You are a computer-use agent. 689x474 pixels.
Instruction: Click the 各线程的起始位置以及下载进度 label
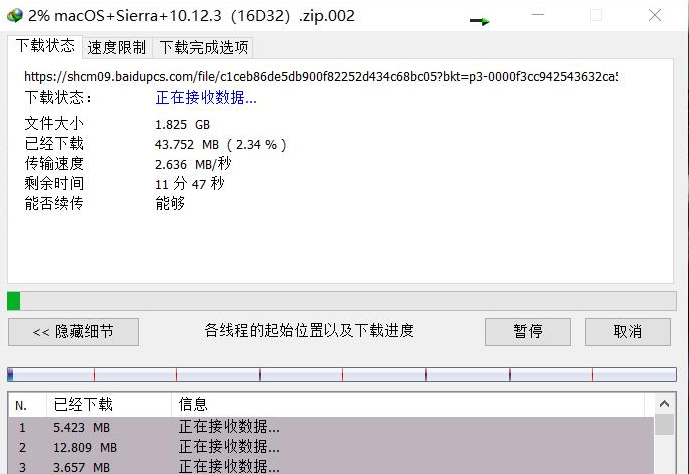click(x=309, y=330)
